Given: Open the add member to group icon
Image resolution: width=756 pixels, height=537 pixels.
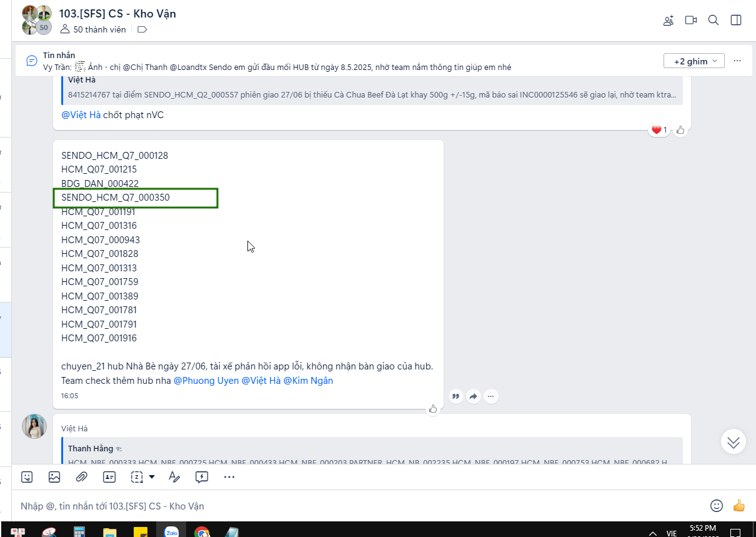Looking at the screenshot, I should click(x=669, y=20).
